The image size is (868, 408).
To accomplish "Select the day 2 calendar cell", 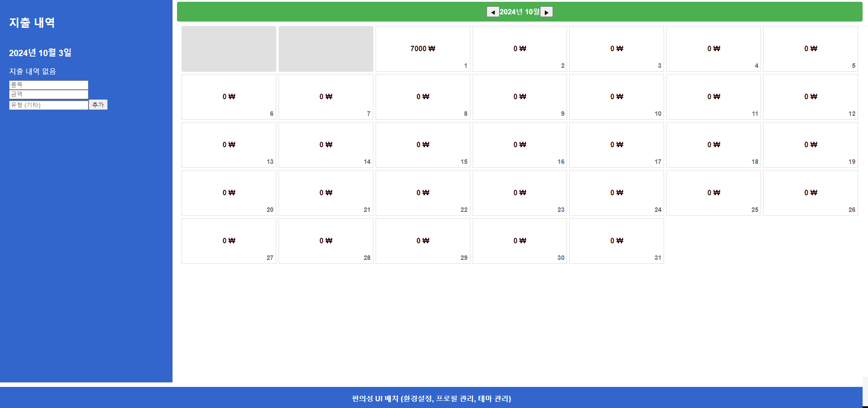I will pyautogui.click(x=520, y=49).
